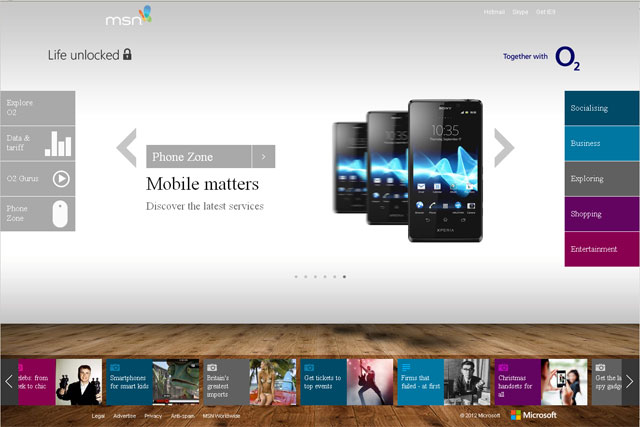Select the sixth active carousel dot
This screenshot has width=640, height=427.
(344, 277)
